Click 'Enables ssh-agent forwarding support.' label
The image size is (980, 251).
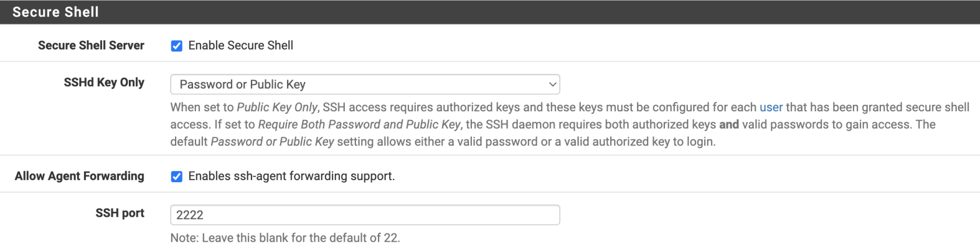(x=291, y=176)
